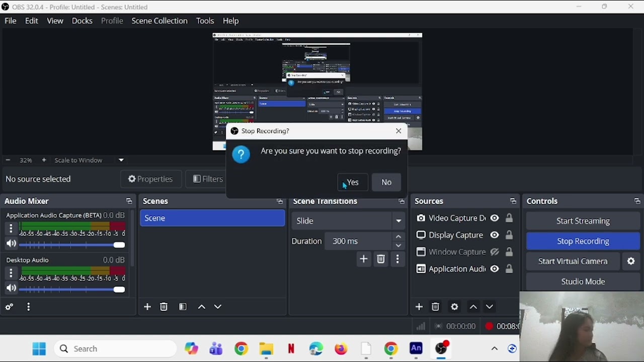Decrease transition duration

(398, 246)
